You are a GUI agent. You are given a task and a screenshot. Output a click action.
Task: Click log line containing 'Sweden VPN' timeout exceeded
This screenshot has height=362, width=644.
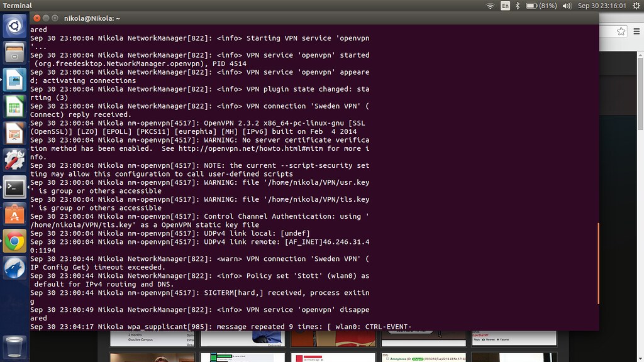click(x=199, y=263)
